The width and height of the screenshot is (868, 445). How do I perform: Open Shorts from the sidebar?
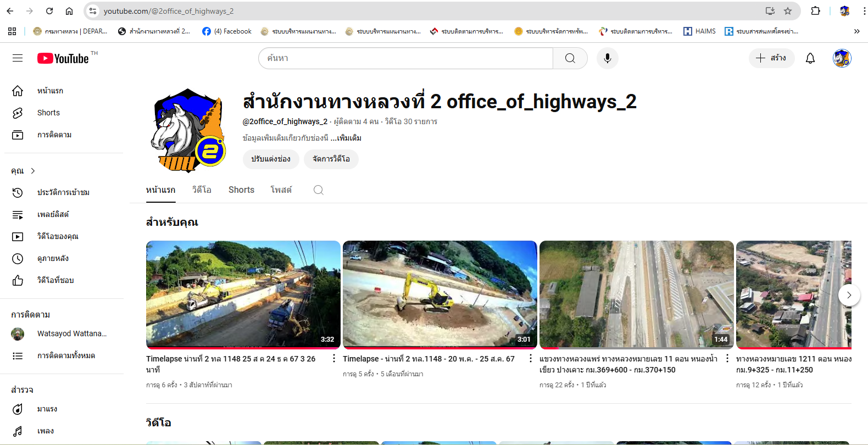point(48,113)
